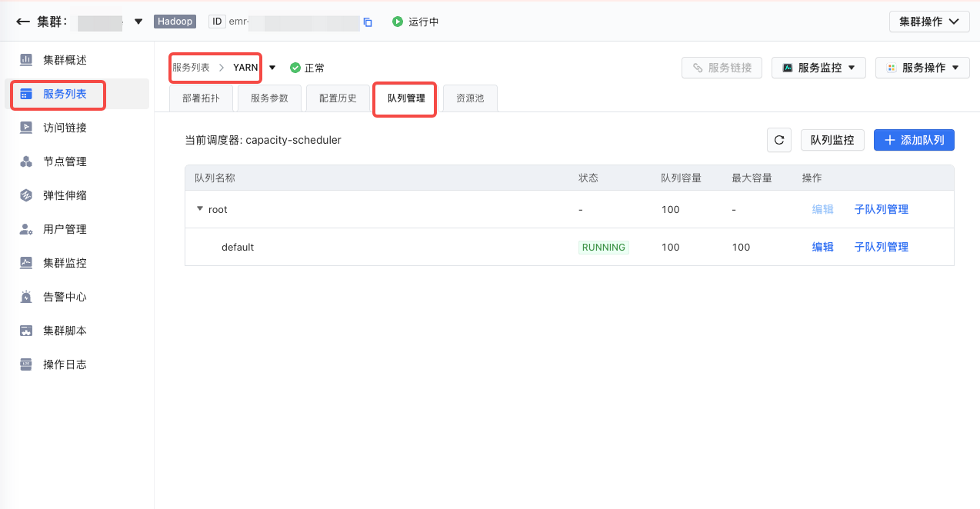Open the 集群操作 dropdown
Image resolution: width=980 pixels, height=509 pixels.
pos(929,22)
